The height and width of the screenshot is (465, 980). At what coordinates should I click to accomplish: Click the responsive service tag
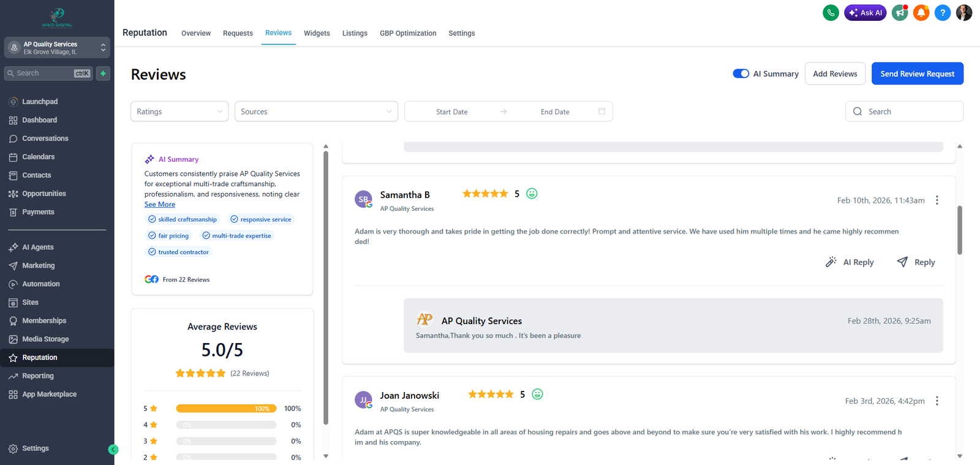261,219
